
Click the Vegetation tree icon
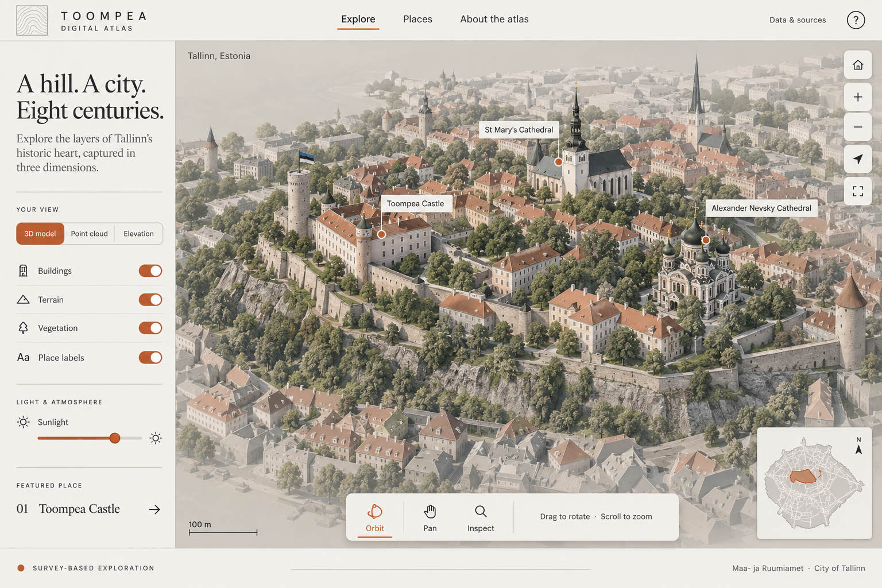click(23, 328)
